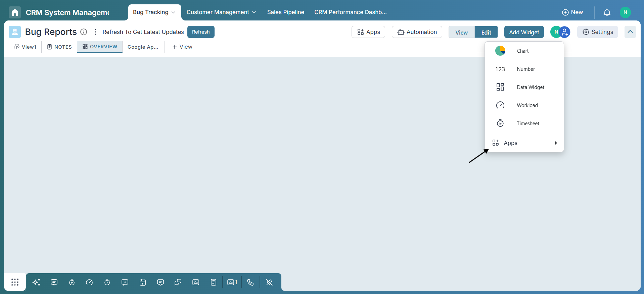Open the stopwatch icon in bottom toolbar
This screenshot has height=294, width=644.
[107, 282]
